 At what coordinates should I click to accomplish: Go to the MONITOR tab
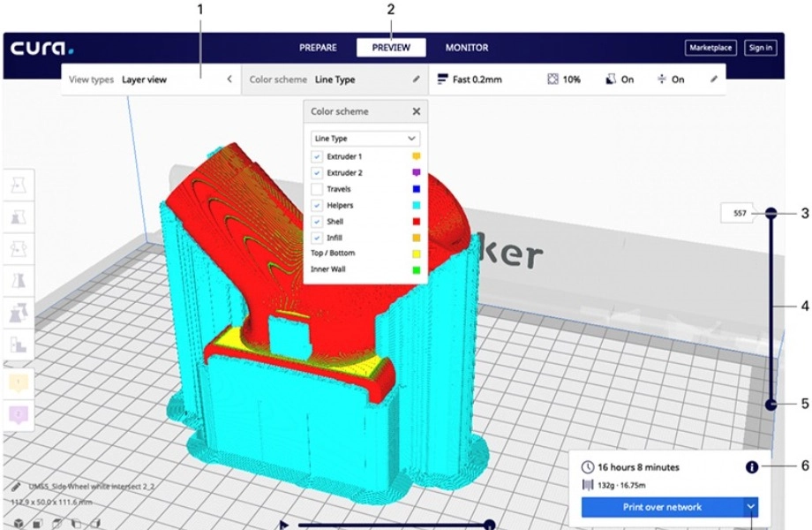pos(466,48)
